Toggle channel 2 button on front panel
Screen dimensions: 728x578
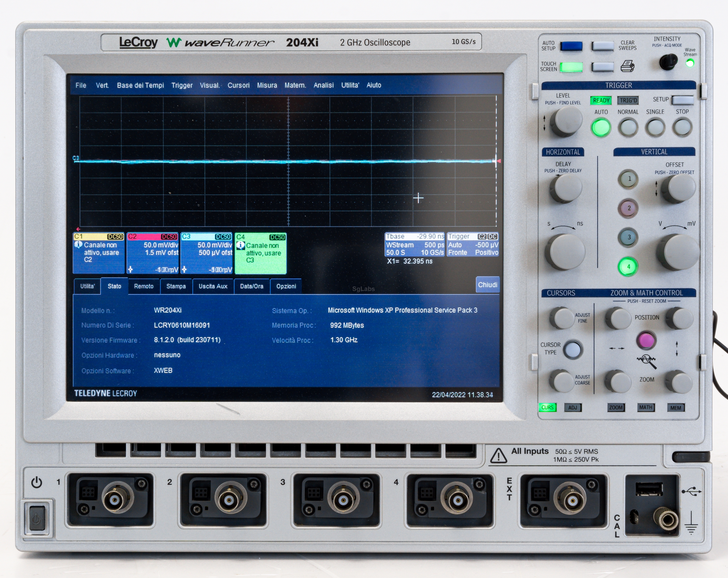(628, 208)
